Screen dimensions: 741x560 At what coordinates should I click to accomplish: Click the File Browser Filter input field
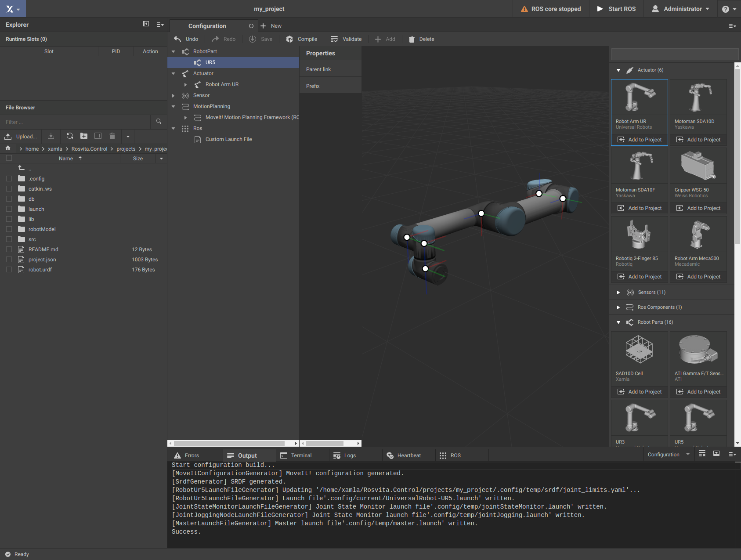[76, 122]
